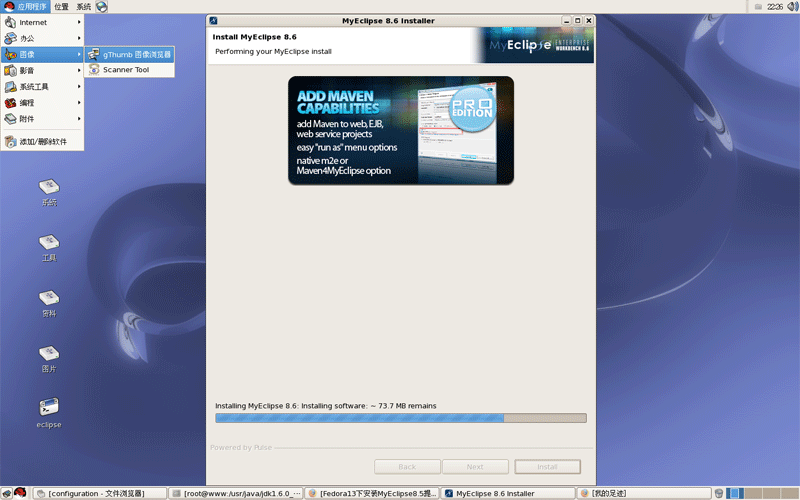Image resolution: width=800 pixels, height=500 pixels.
Task: Open the volume speaker icon in top panel
Action: click(x=793, y=7)
